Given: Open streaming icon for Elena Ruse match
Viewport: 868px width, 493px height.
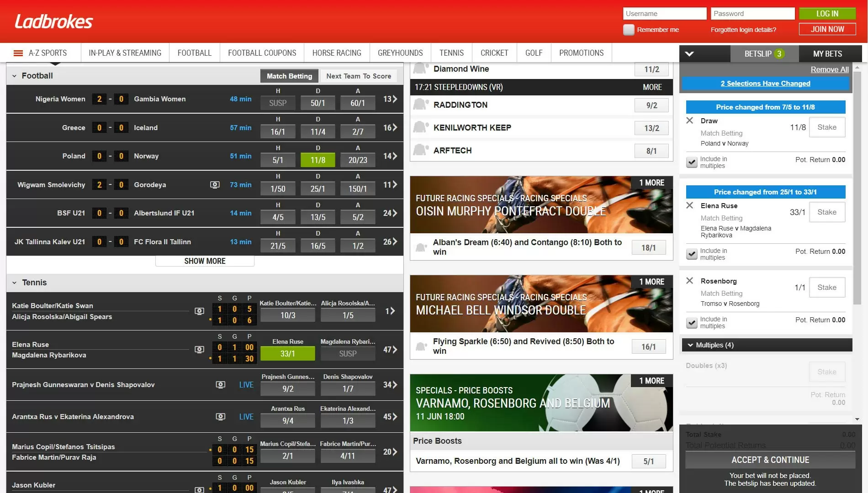Looking at the screenshot, I should point(199,349).
